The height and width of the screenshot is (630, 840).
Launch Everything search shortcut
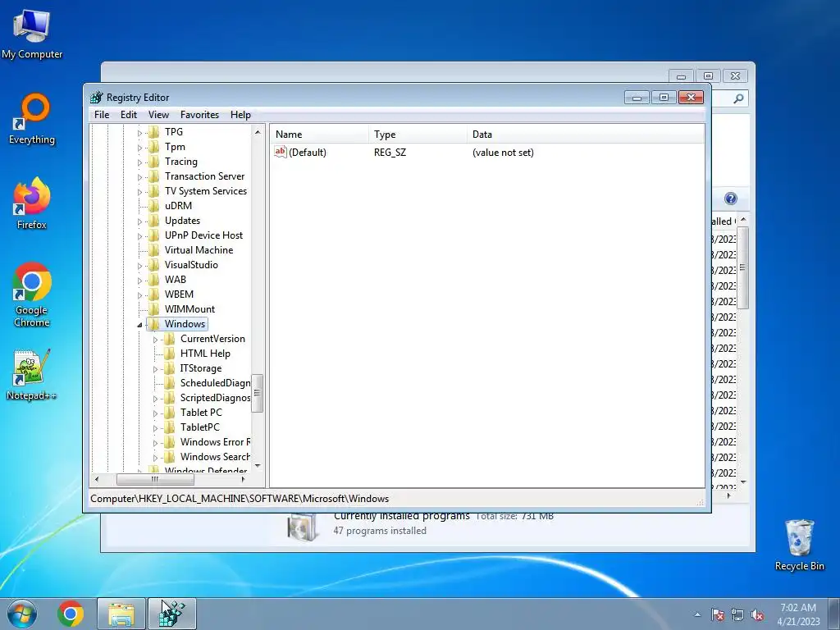tap(32, 119)
